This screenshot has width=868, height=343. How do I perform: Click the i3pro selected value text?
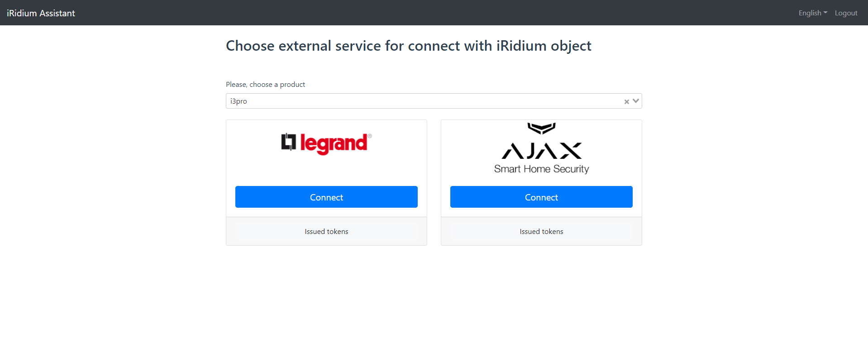coord(238,101)
